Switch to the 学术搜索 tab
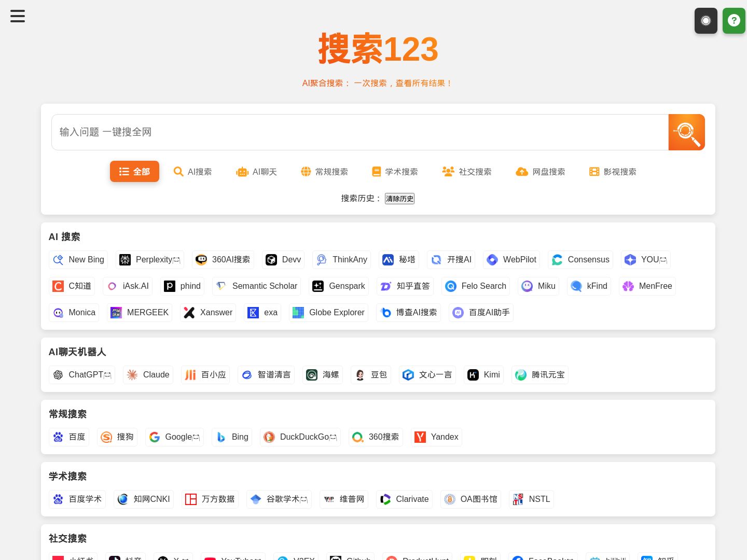The width and height of the screenshot is (747, 560). 395,172
